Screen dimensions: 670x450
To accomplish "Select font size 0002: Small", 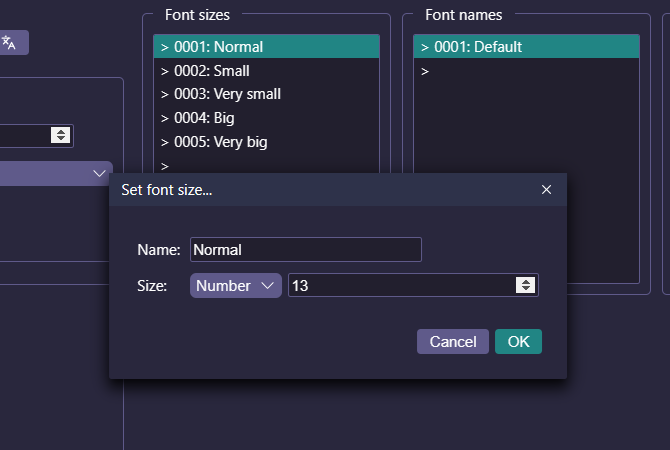I will (x=266, y=71).
